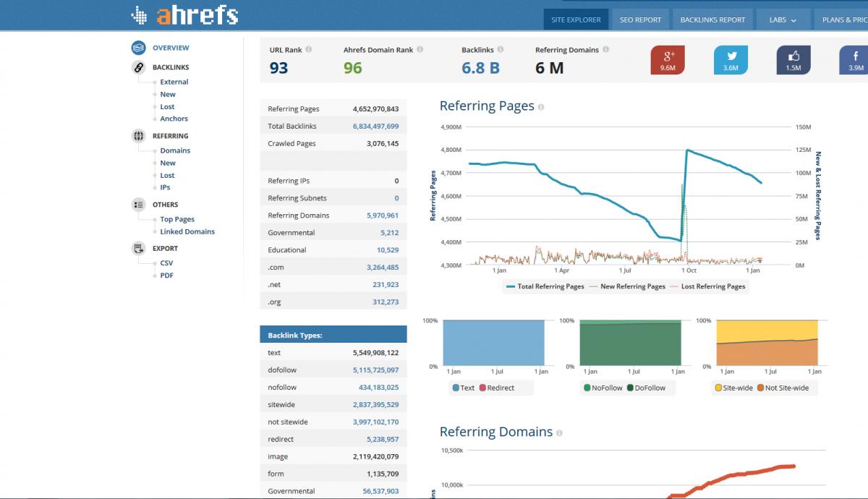Open the Google Plus share box

click(668, 60)
